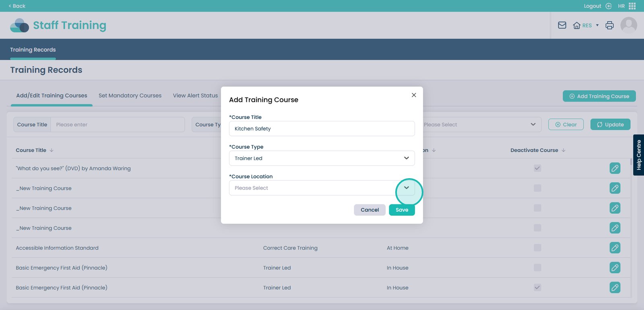This screenshot has height=310, width=644.
Task: Tick deactivate for third _New Training Course
Action: (537, 228)
